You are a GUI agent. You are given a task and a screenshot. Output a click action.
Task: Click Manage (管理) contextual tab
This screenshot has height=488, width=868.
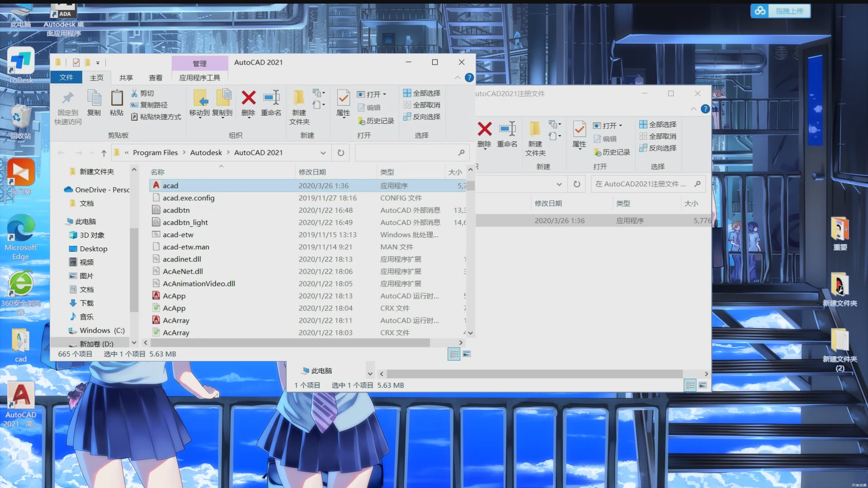(x=200, y=64)
